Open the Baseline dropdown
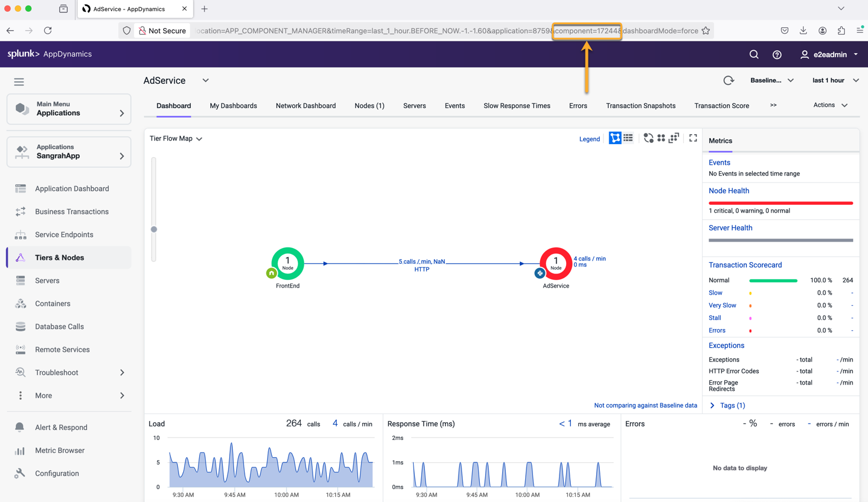The height and width of the screenshot is (502, 868). point(772,80)
